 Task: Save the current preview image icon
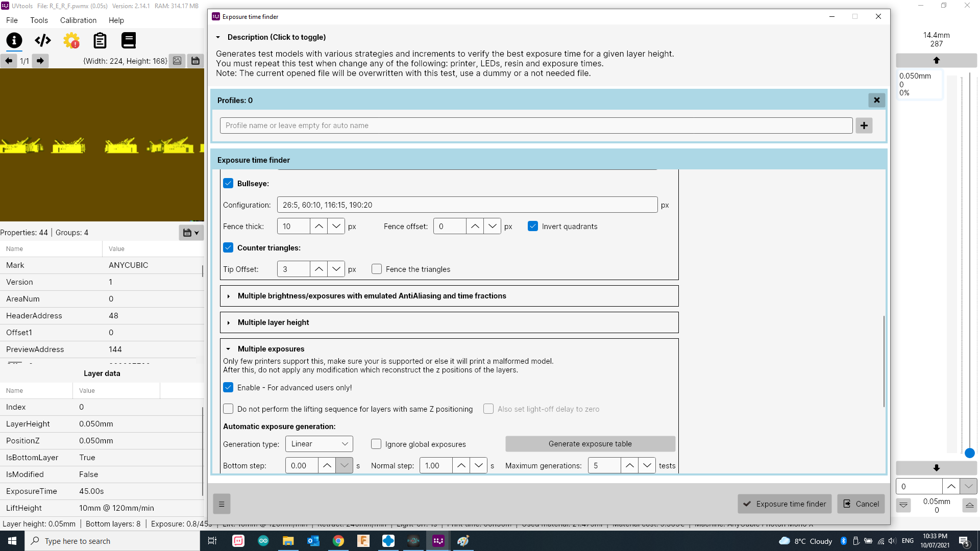(195, 61)
